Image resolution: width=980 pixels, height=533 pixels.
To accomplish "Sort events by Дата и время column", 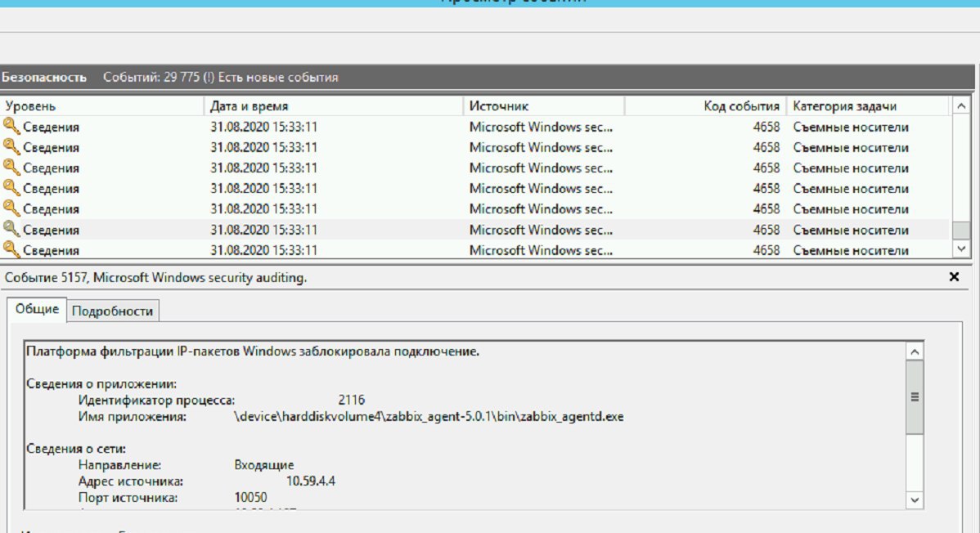I will (x=333, y=106).
